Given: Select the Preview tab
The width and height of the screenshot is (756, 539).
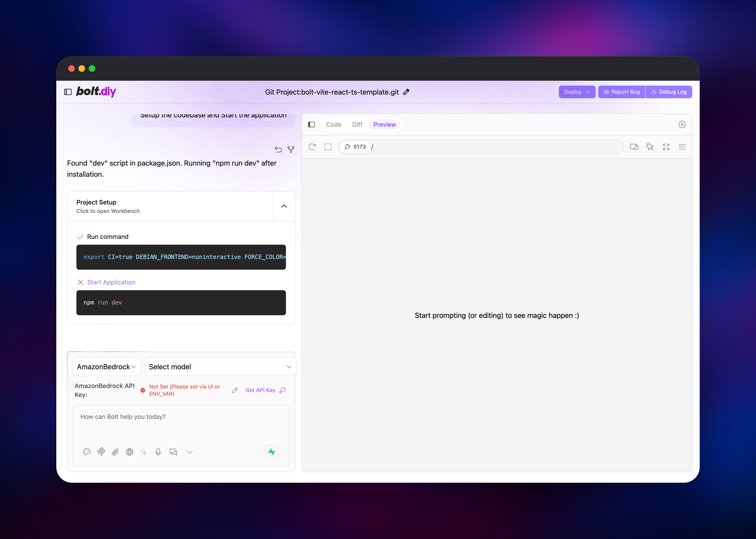Looking at the screenshot, I should (384, 125).
